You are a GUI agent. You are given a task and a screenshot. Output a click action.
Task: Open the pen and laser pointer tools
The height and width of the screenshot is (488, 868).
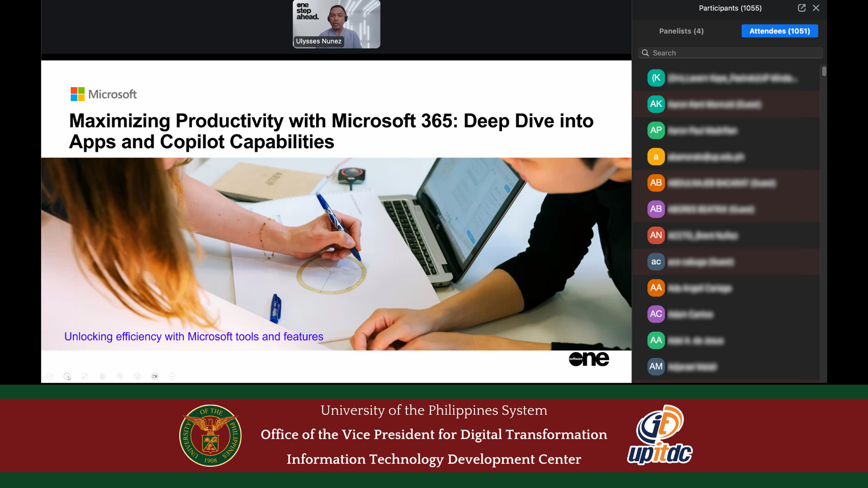85,377
